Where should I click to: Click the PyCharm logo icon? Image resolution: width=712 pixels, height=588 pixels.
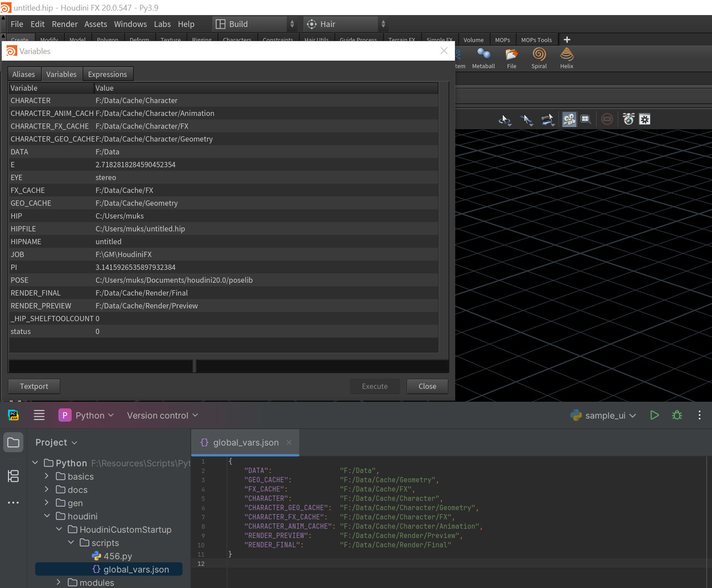[x=13, y=415]
